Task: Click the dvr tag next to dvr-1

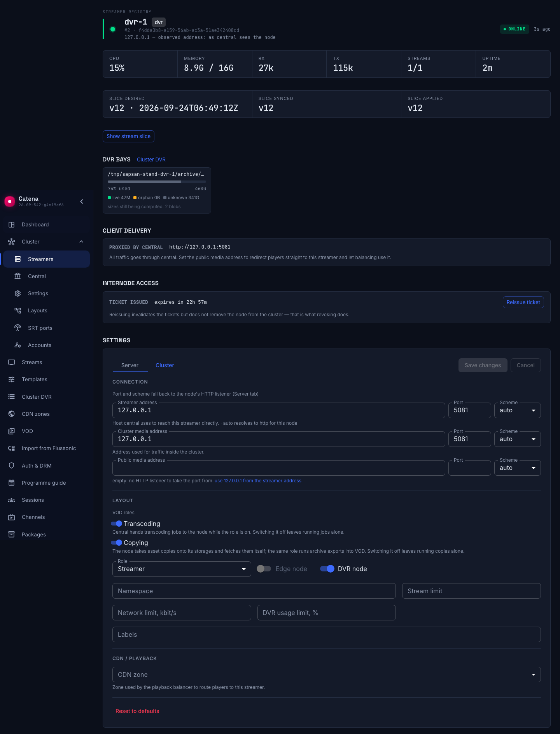Action: [x=159, y=22]
